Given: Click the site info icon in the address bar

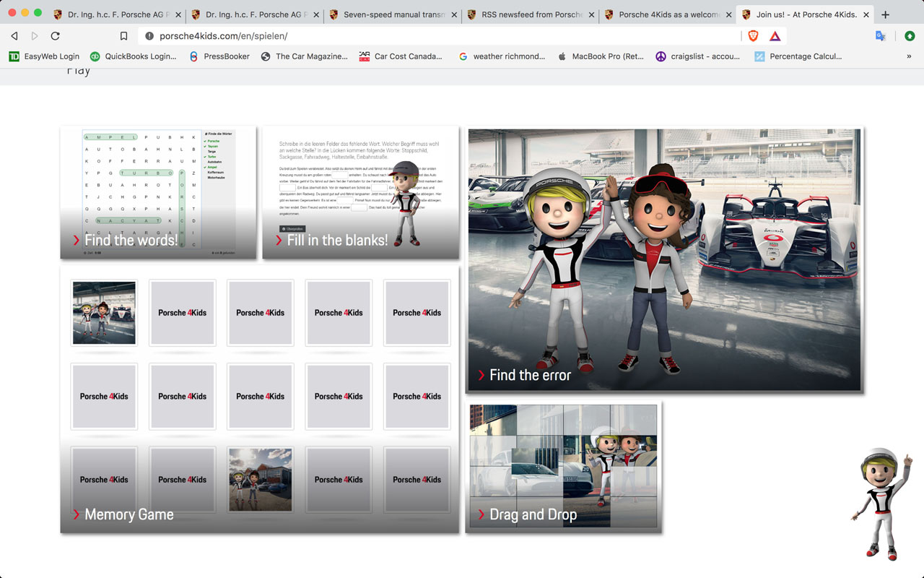Looking at the screenshot, I should (x=149, y=35).
